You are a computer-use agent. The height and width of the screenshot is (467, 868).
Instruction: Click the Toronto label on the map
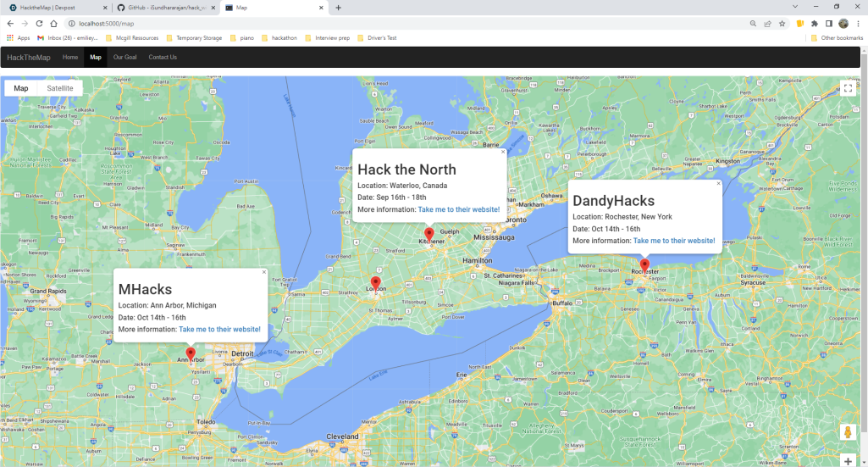[x=516, y=220]
